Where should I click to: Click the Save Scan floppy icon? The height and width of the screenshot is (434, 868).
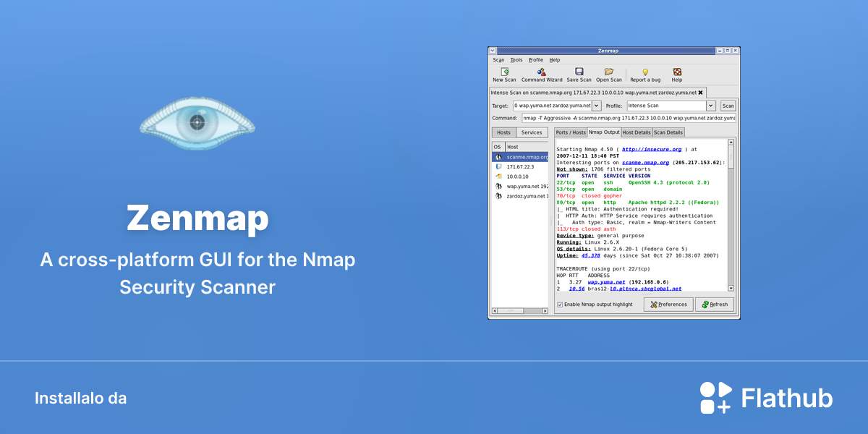click(x=579, y=72)
